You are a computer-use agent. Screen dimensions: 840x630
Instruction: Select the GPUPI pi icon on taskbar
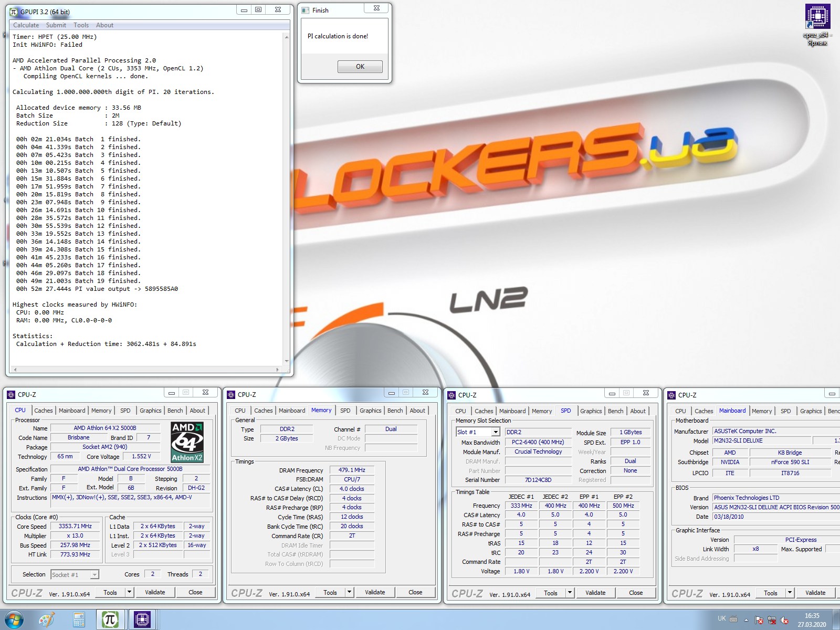point(110,620)
